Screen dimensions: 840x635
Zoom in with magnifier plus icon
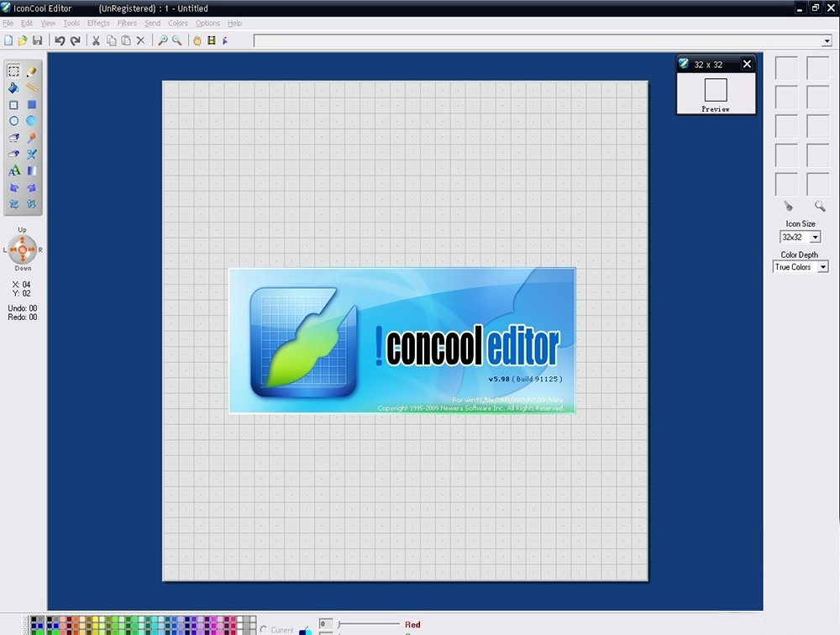[x=162, y=40]
